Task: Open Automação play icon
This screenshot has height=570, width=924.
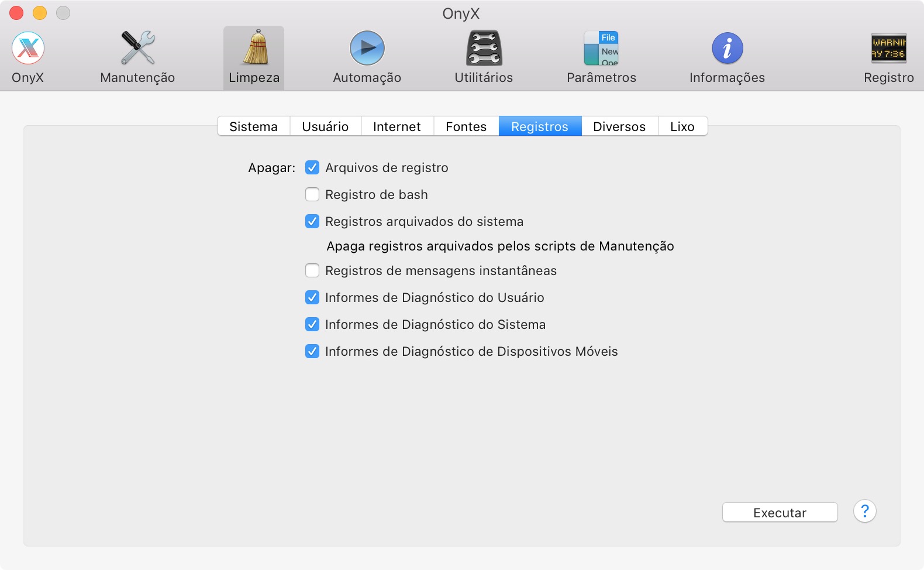Action: 367,48
